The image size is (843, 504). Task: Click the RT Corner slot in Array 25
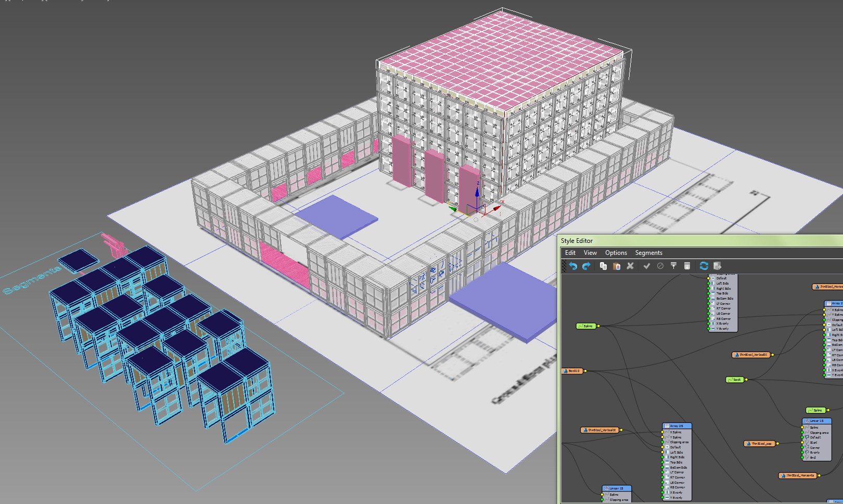click(676, 477)
